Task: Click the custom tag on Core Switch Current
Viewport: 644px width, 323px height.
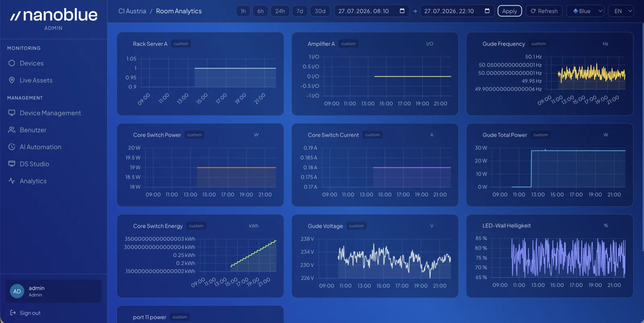Action: pos(372,135)
